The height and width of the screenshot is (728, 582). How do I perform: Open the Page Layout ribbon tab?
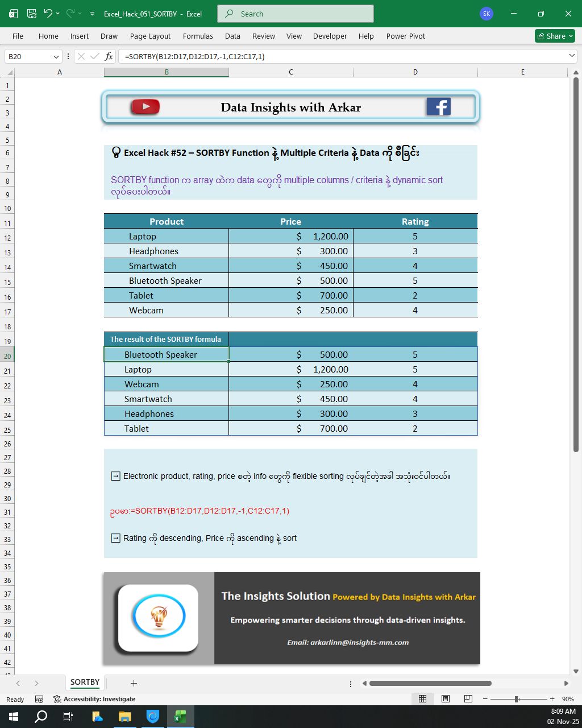150,36
